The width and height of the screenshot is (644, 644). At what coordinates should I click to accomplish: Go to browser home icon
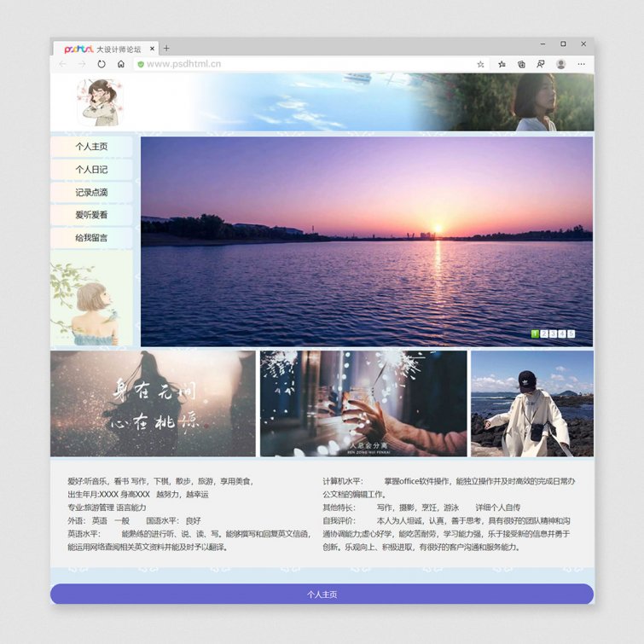point(121,64)
